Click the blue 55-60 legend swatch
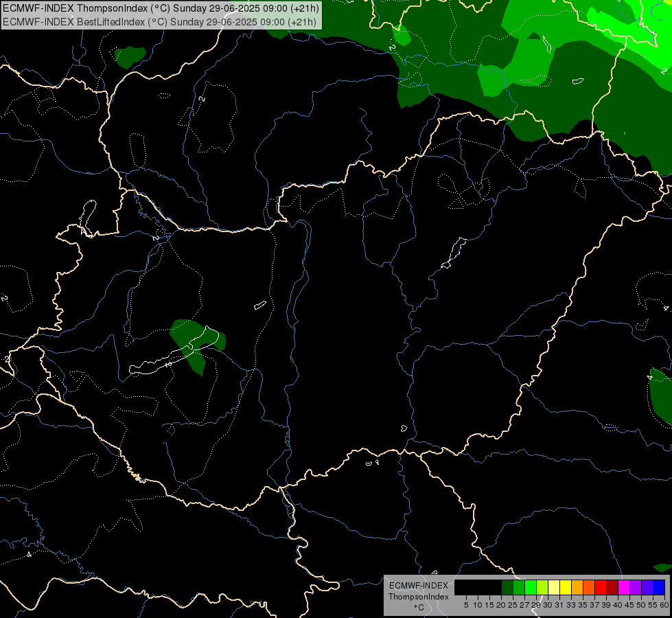672x618 pixels. tap(659, 587)
